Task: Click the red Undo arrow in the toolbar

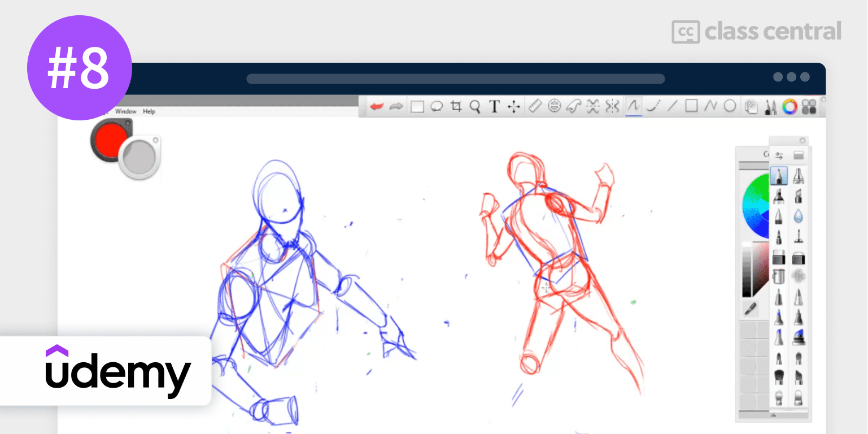Action: (376, 106)
